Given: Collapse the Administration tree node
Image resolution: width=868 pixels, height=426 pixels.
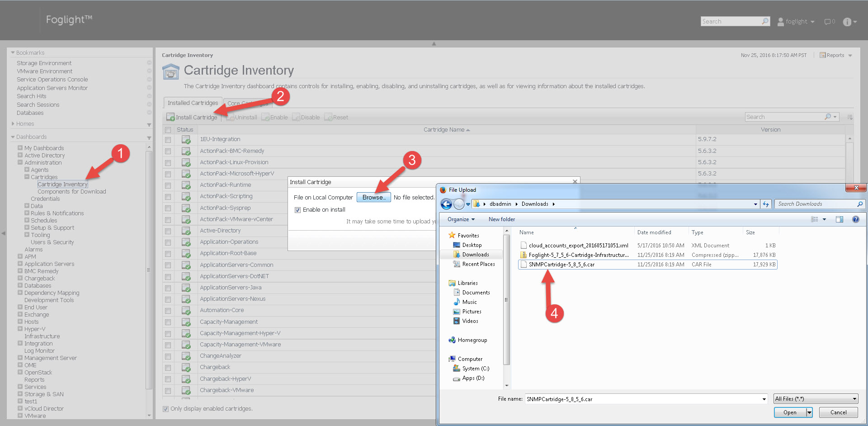Looking at the screenshot, I should tap(20, 162).
